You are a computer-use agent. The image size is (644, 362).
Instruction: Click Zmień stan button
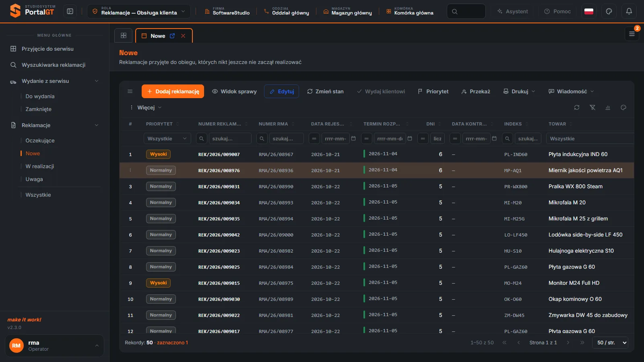(x=325, y=91)
